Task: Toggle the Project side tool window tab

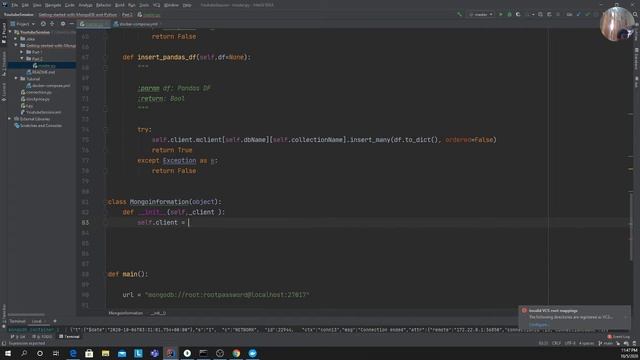Action: click(x=4, y=33)
